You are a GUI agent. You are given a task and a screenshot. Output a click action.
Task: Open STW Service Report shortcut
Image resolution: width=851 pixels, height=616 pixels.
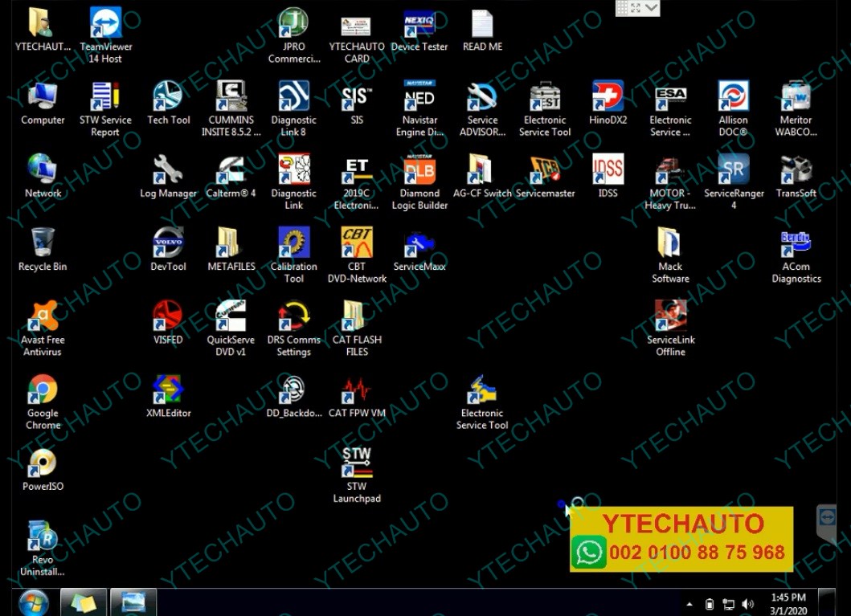point(106,108)
